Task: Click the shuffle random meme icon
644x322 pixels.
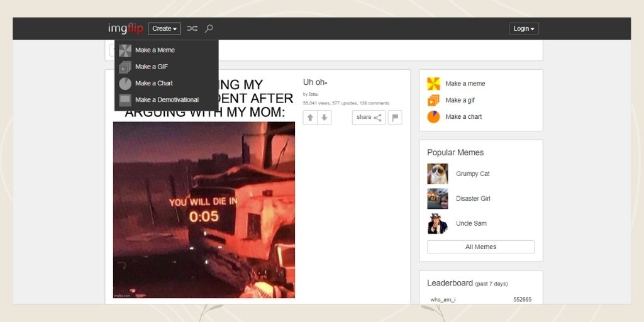Action: (192, 28)
